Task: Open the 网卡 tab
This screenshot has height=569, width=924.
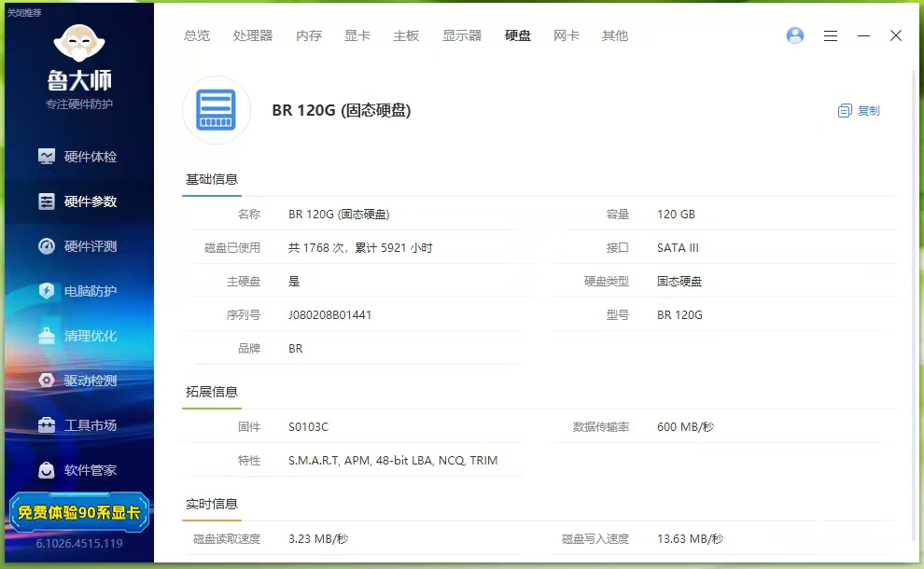Action: coord(567,35)
